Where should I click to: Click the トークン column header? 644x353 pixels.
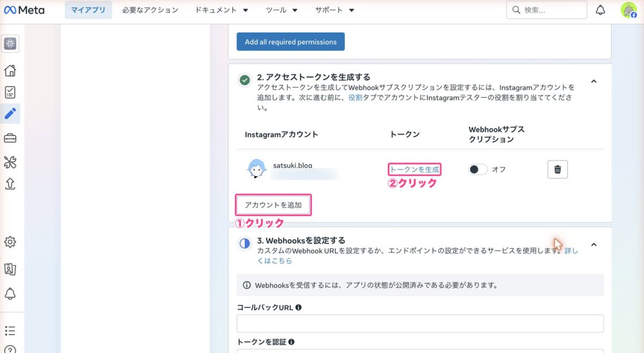[x=405, y=134]
